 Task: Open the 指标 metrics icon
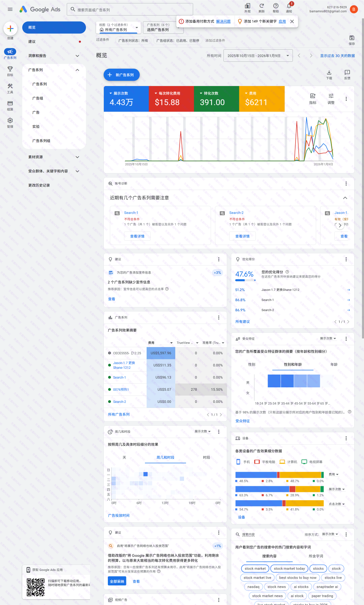click(x=313, y=96)
